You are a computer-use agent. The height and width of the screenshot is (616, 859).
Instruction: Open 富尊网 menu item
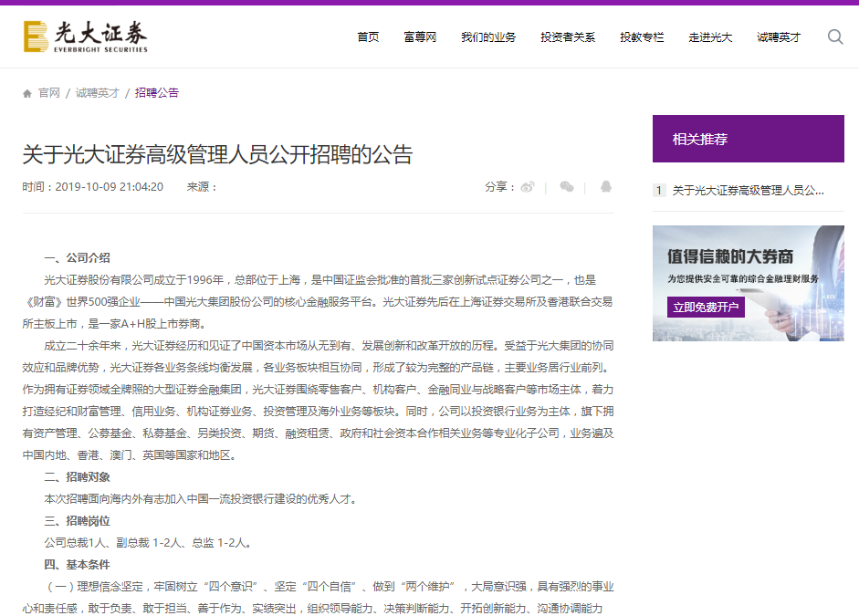[x=420, y=37]
